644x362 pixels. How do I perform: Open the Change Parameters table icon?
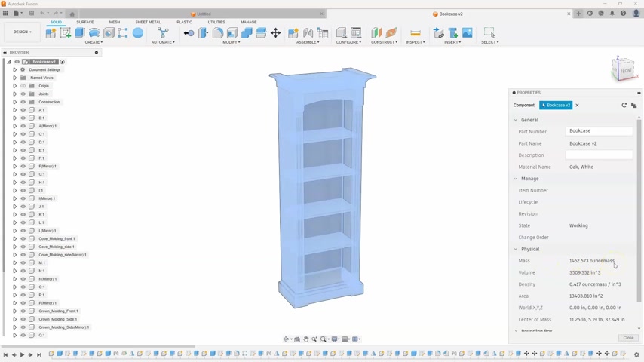tap(357, 33)
